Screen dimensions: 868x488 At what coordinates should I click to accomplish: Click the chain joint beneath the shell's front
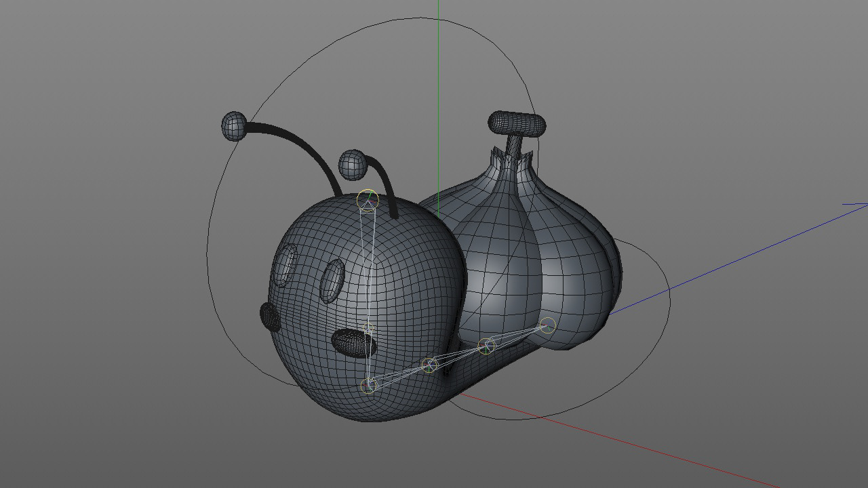click(486, 346)
